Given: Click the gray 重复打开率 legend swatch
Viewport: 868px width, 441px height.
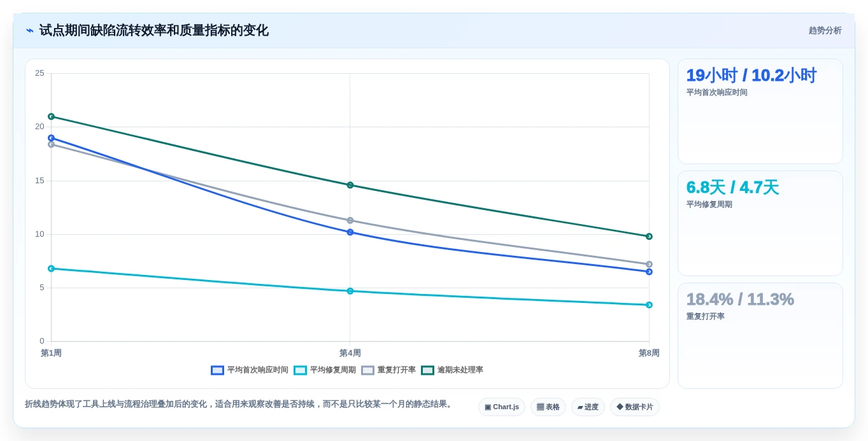Looking at the screenshot, I should point(368,370).
